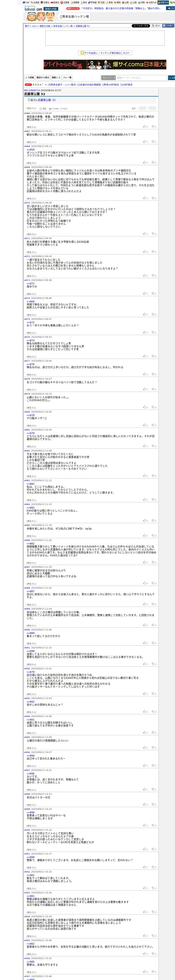Click the 17364 view count icon
The width and height of the screenshot is (175, 980).
click(54, 109)
